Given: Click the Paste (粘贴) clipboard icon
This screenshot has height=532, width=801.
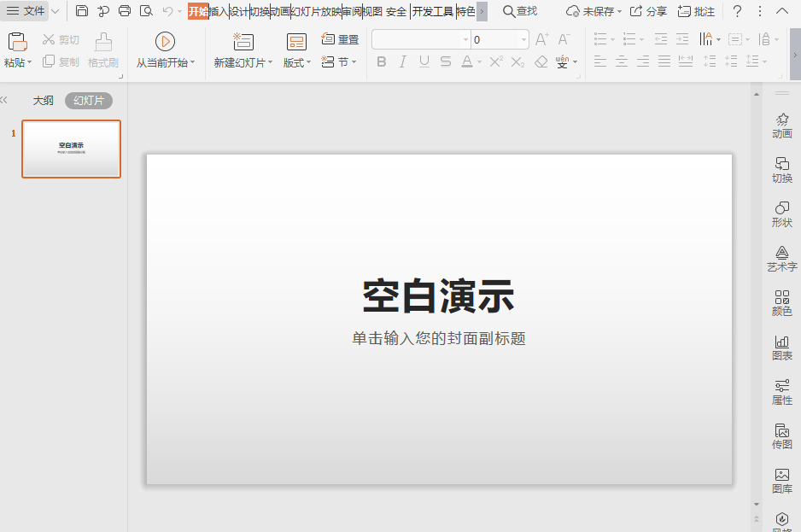Looking at the screenshot, I should click(x=17, y=42).
